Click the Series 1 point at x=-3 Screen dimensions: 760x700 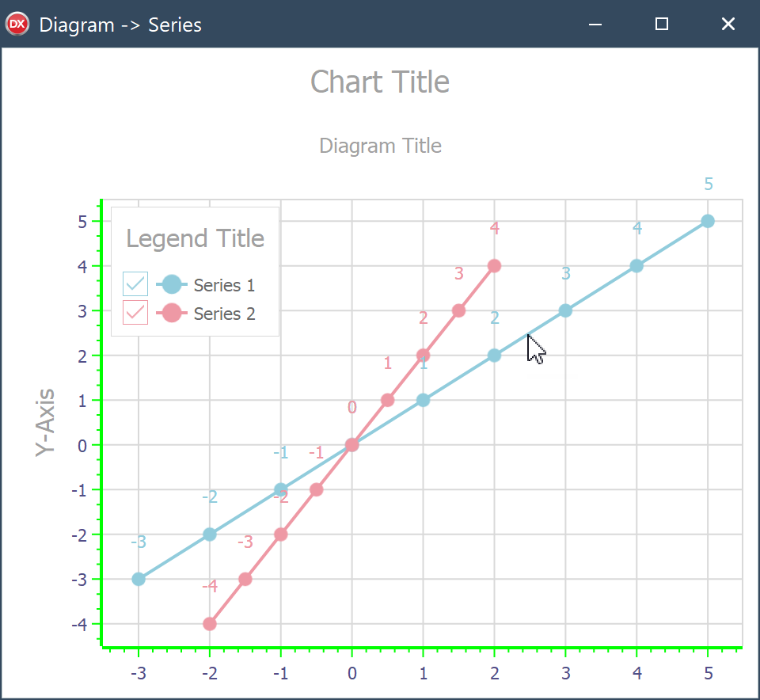coord(139,579)
